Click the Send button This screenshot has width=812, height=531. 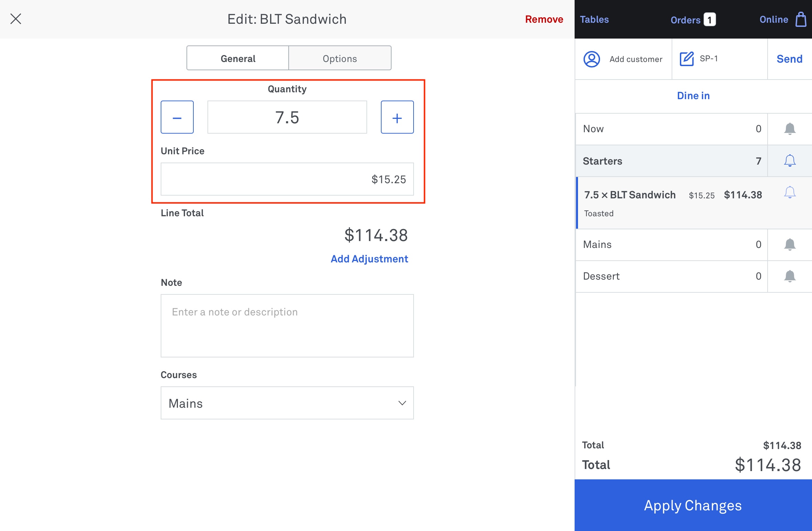[789, 59]
